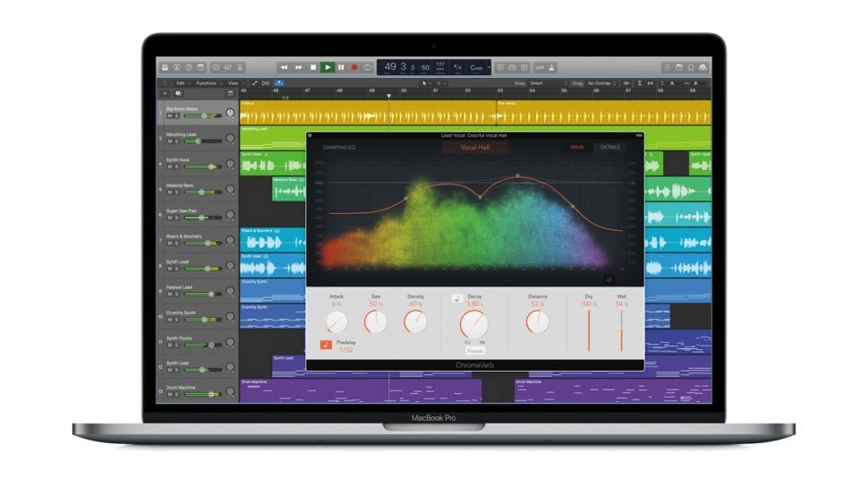The width and height of the screenshot is (868, 488).
Task: Solo the Massive Bass track
Action: 176,193
